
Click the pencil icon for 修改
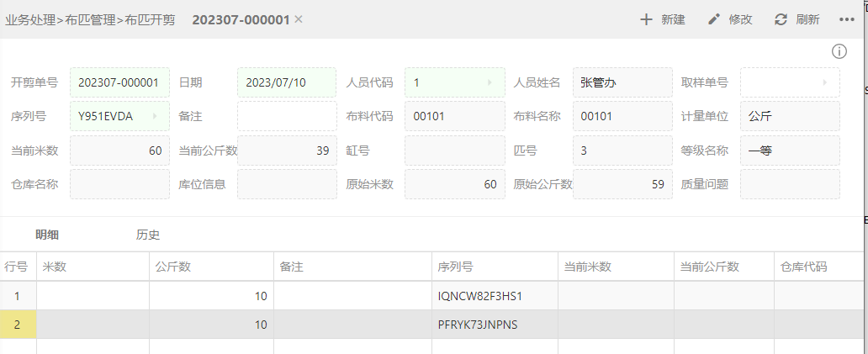click(x=714, y=19)
